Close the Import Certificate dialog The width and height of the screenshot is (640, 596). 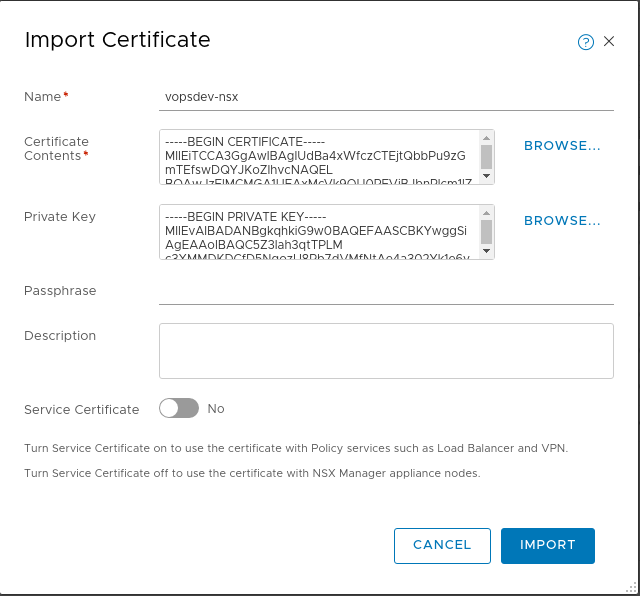[609, 42]
